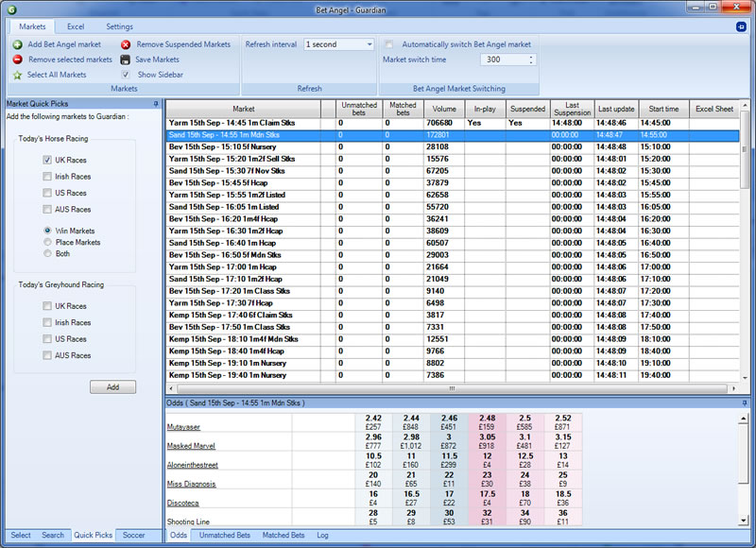Uncheck UK Races under Today's Horse Racing
756x548 pixels.
47,160
